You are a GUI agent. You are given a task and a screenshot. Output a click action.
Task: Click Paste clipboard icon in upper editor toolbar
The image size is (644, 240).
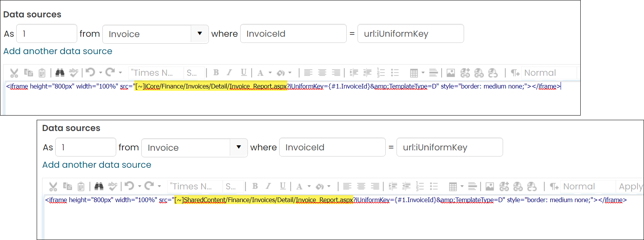[42, 73]
